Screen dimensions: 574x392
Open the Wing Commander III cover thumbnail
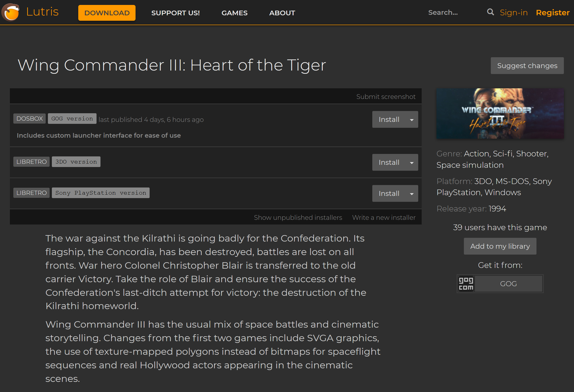pos(500,113)
